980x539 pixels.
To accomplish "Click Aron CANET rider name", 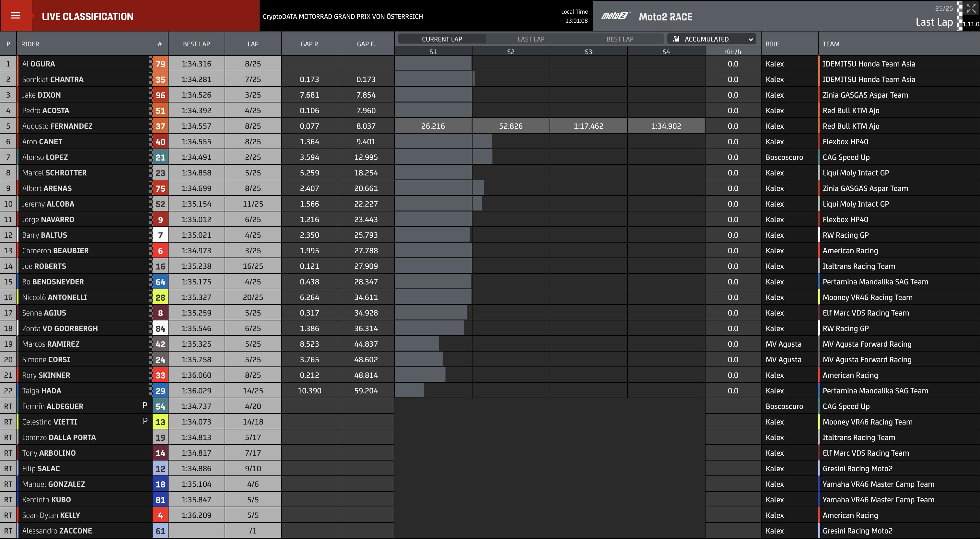I will (x=42, y=142).
